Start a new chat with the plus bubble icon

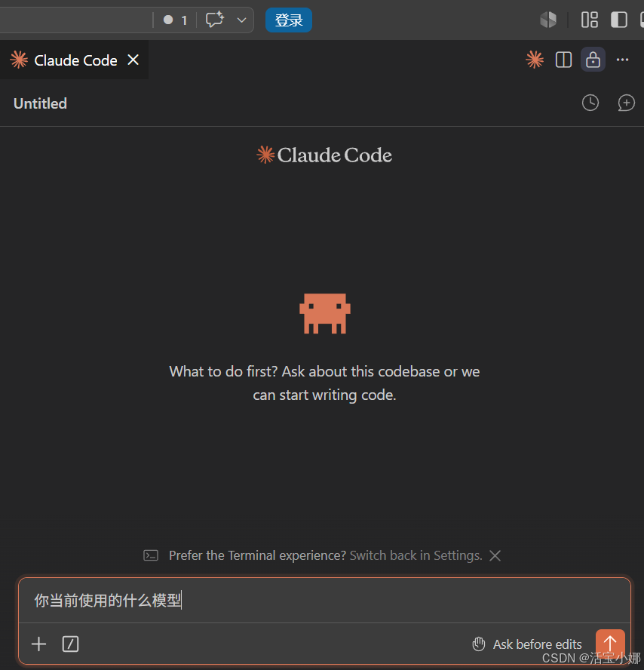(626, 103)
